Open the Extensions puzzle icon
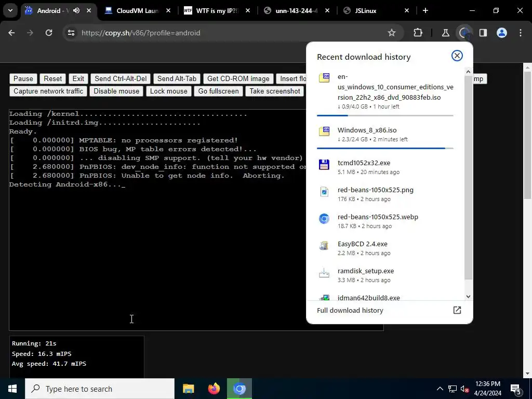This screenshot has width=532, height=399. (x=418, y=33)
